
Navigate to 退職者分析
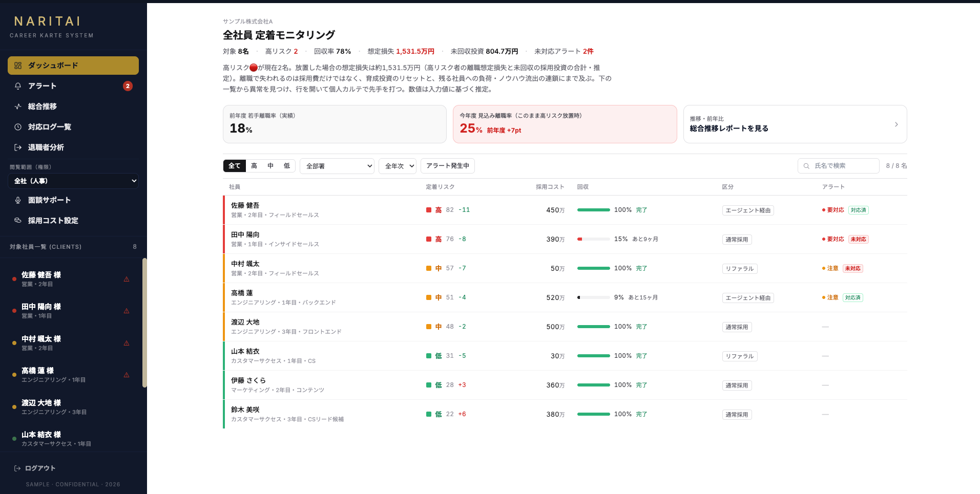tap(73, 147)
